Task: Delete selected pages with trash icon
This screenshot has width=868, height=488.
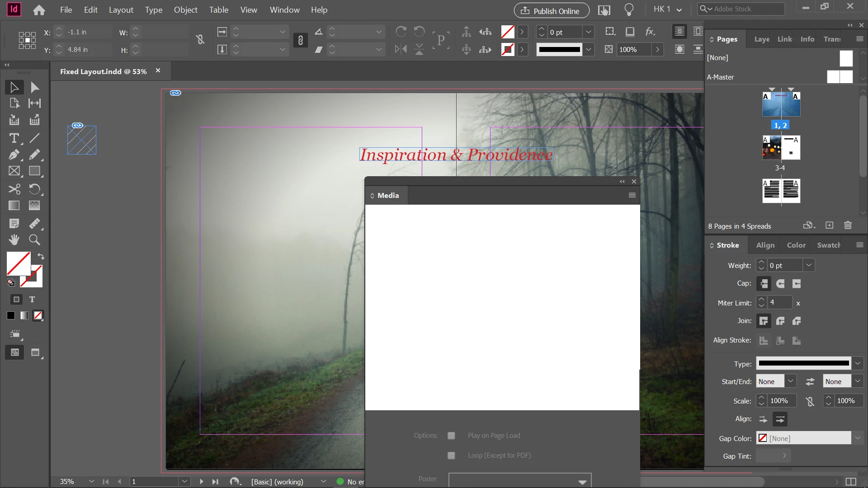Action: pos(848,225)
